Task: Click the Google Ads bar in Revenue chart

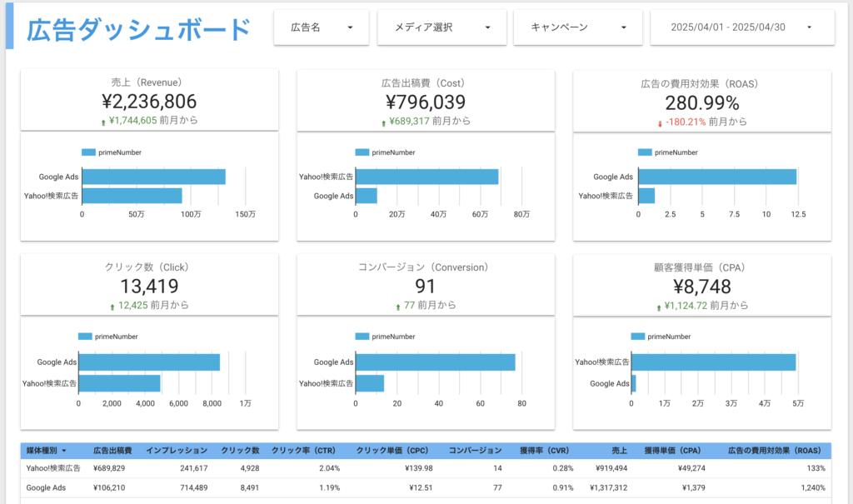Action: click(x=153, y=177)
